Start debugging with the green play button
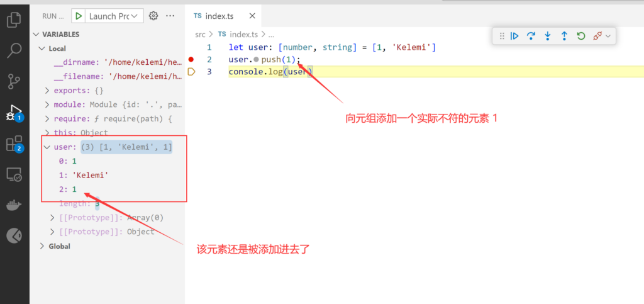 coord(77,16)
